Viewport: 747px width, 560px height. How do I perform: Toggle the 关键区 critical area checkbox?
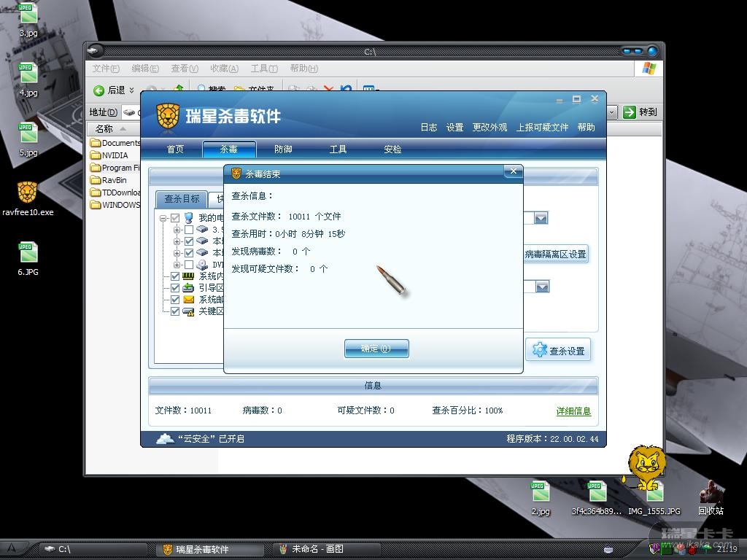click(x=175, y=311)
